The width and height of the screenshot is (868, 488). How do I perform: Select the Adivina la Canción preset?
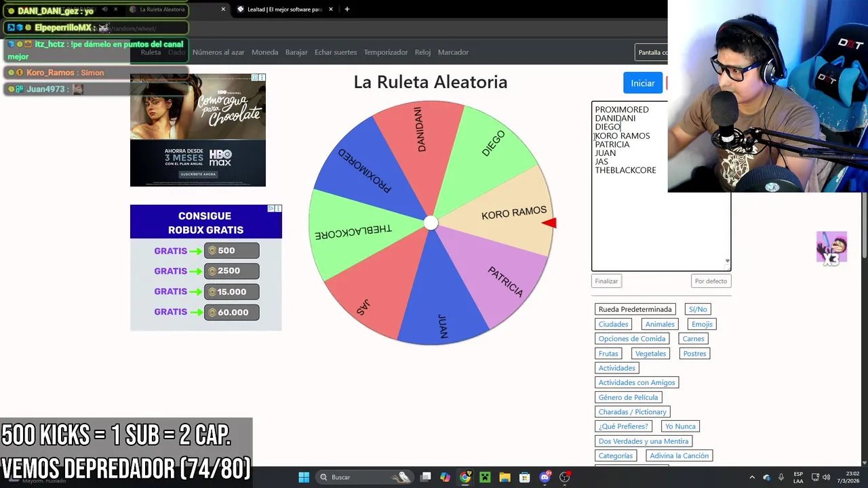click(x=679, y=455)
